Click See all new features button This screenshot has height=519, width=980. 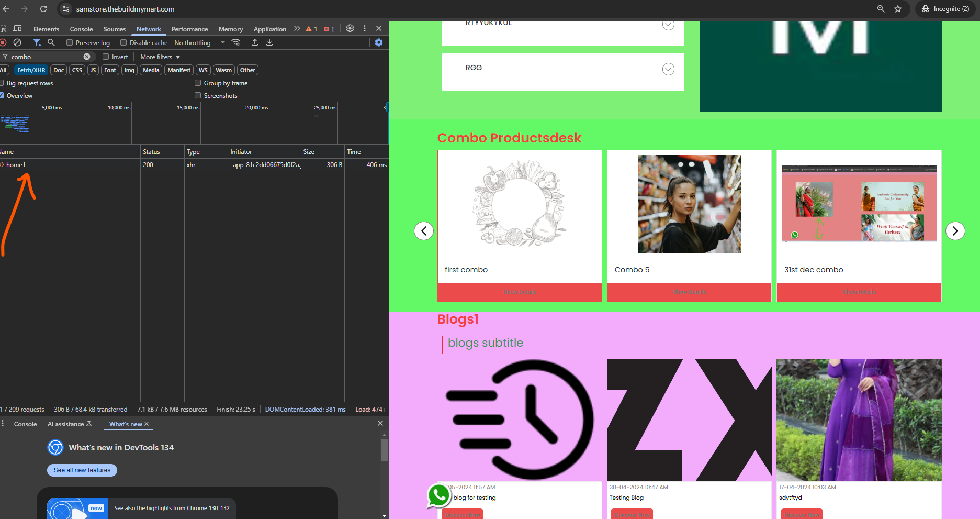82,470
